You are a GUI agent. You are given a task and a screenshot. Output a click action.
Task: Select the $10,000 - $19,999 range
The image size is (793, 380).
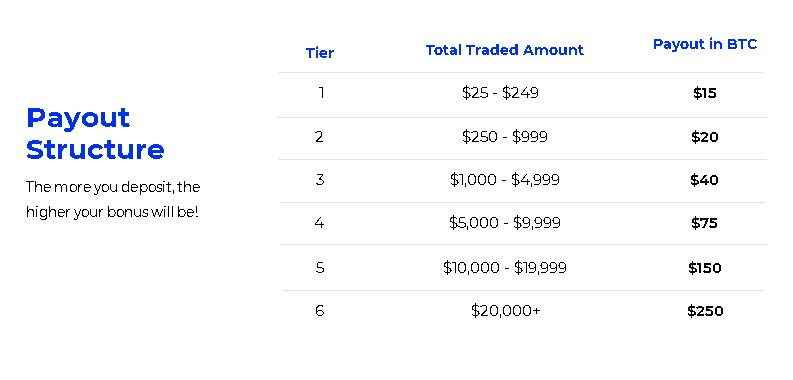(505, 268)
